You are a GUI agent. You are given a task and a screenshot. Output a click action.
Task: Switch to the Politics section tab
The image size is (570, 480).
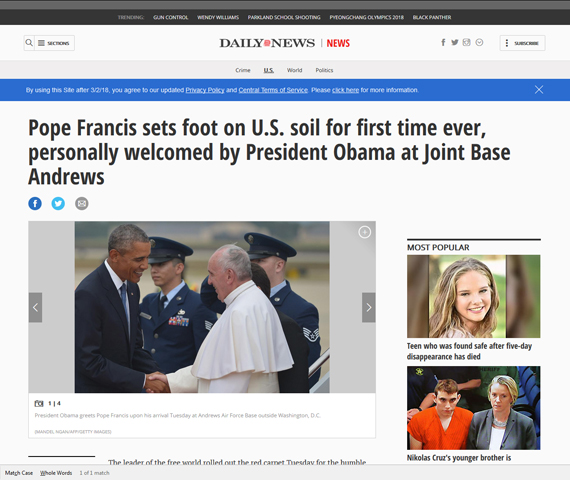[x=324, y=70]
